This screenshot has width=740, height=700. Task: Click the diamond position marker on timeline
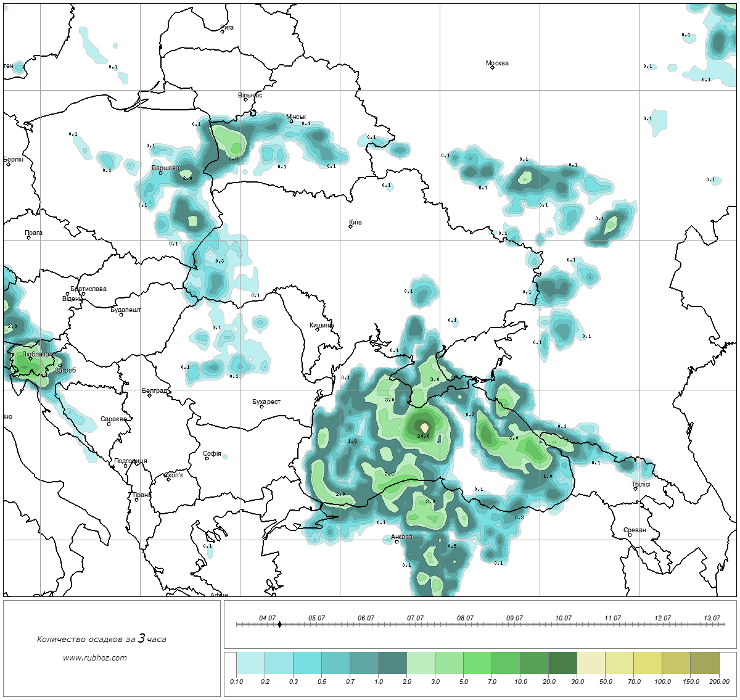click(x=279, y=624)
